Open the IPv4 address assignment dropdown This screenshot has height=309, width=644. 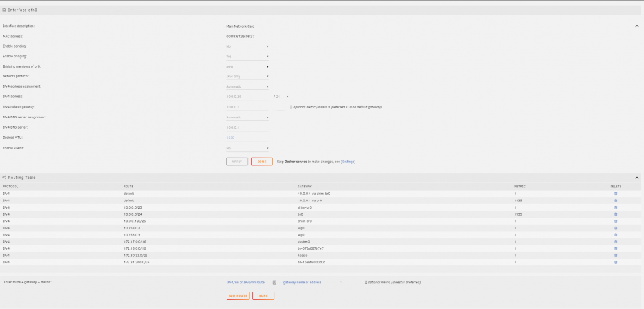point(247,87)
